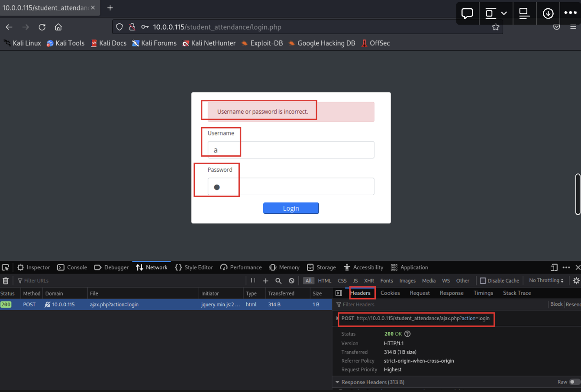Switch to the Cookies tab
This screenshot has width=581, height=392.
pos(390,293)
